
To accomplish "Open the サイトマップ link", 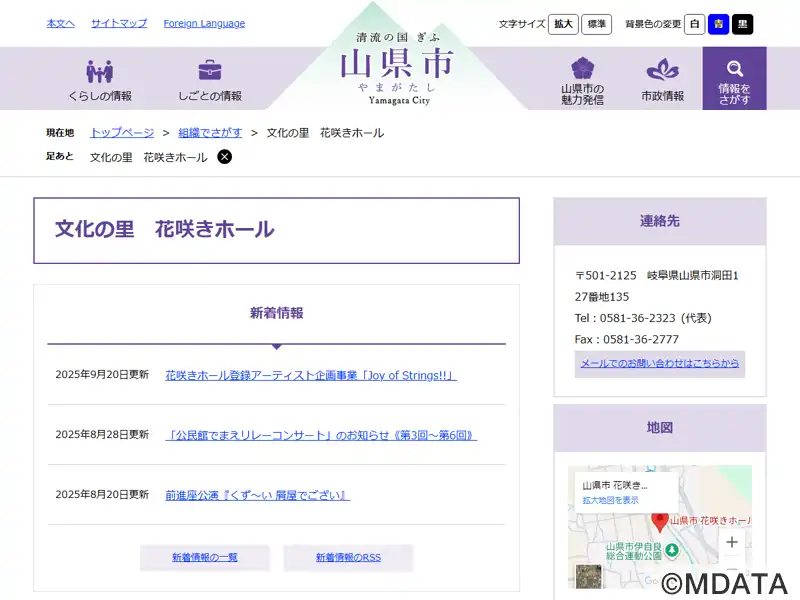I will point(119,23).
